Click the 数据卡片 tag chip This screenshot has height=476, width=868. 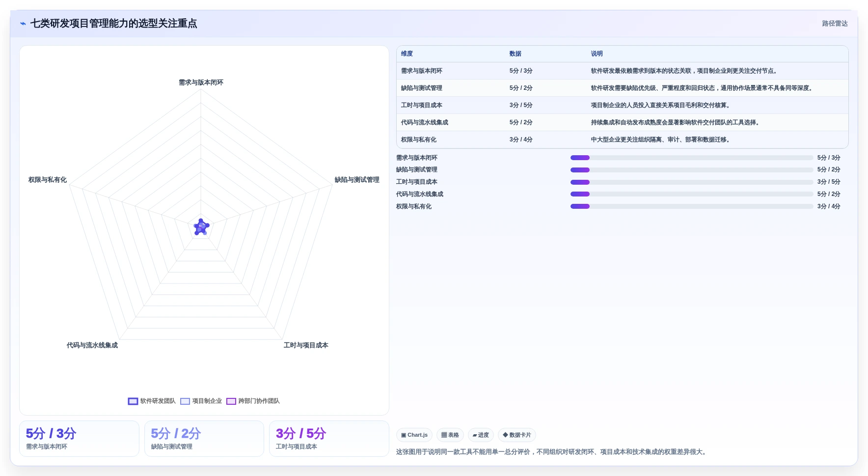517,435
